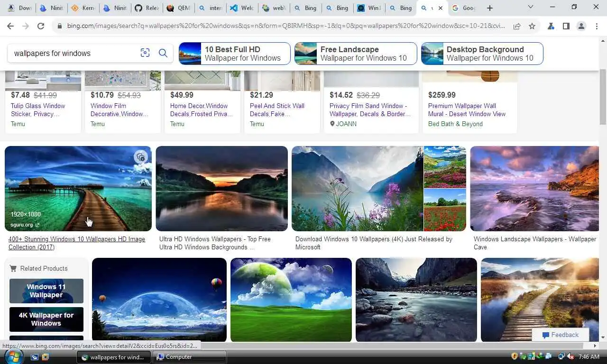Click the horizontal scrollbar right arrow

point(596,346)
